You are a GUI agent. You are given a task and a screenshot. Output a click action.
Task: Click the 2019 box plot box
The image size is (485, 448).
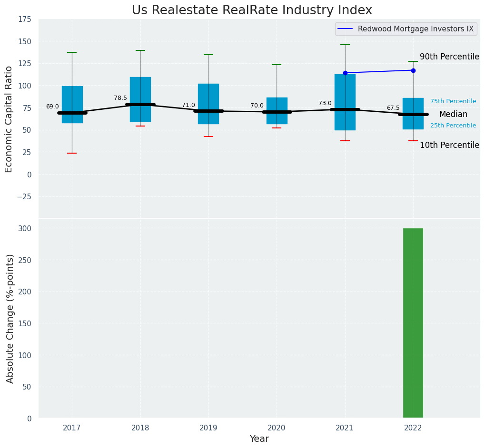208,97
